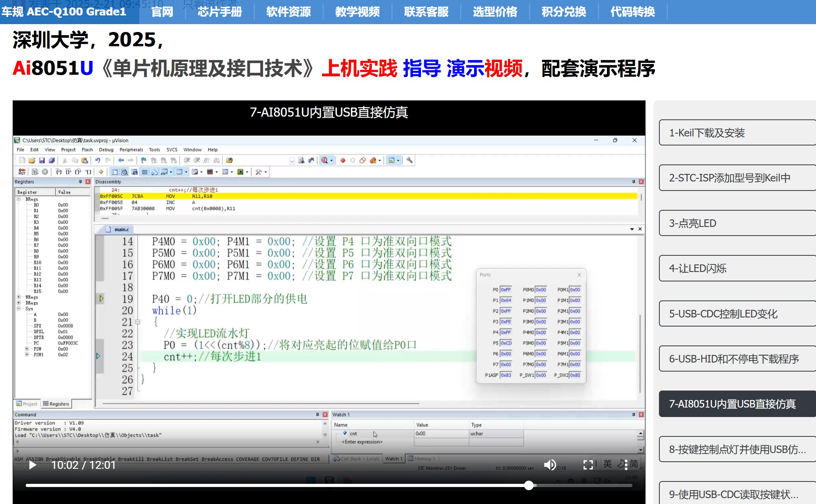Open playlist item 3-点亮LED

coord(737,223)
